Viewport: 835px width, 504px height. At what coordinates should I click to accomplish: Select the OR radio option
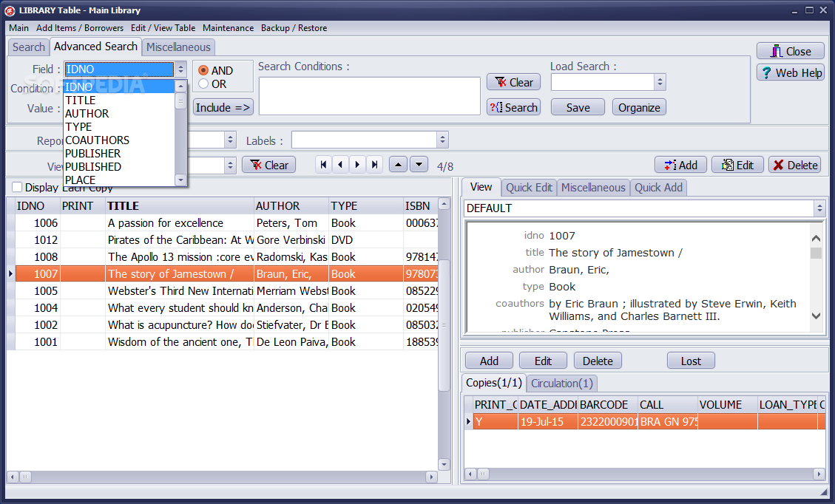click(x=203, y=84)
